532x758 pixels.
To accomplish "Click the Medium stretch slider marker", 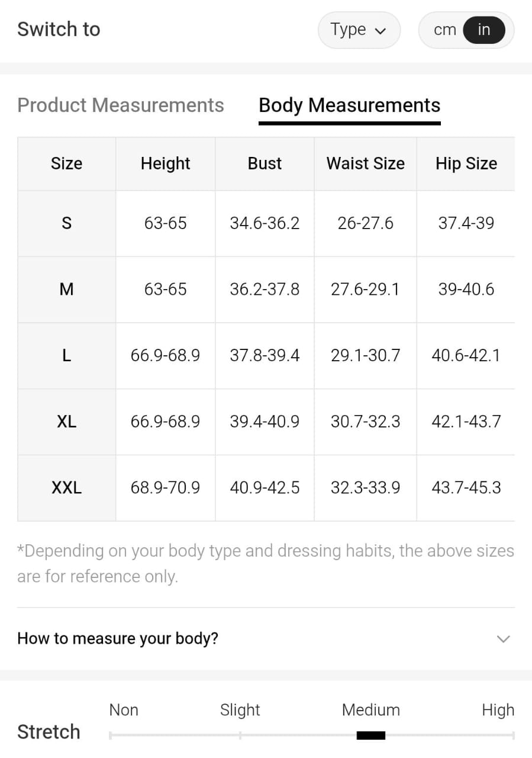I will [x=371, y=735].
